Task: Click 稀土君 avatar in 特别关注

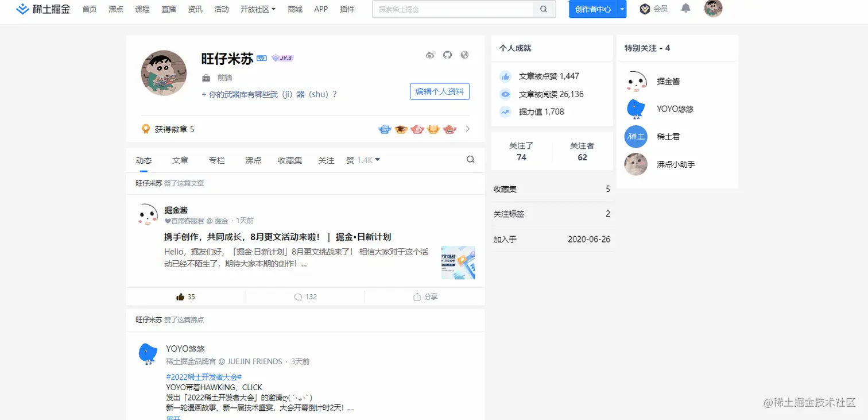Action: click(635, 137)
